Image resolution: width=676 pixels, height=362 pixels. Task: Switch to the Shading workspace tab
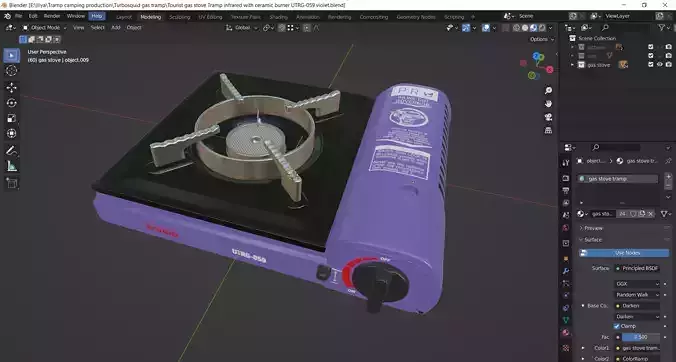[279, 17]
